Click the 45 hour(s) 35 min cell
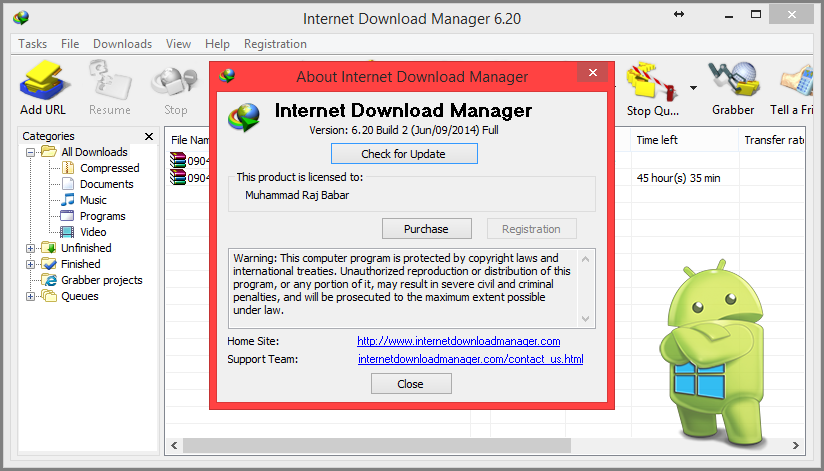824x471 pixels. (678, 178)
